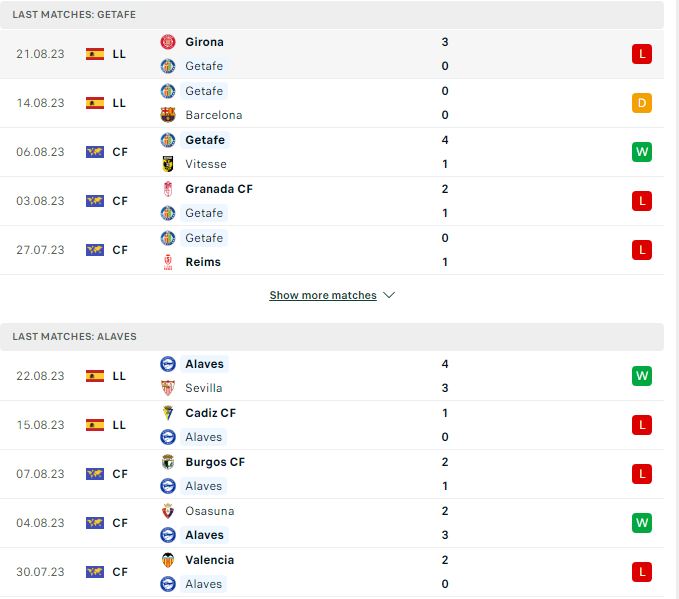Click the Valencia club crest icon

pos(168,560)
